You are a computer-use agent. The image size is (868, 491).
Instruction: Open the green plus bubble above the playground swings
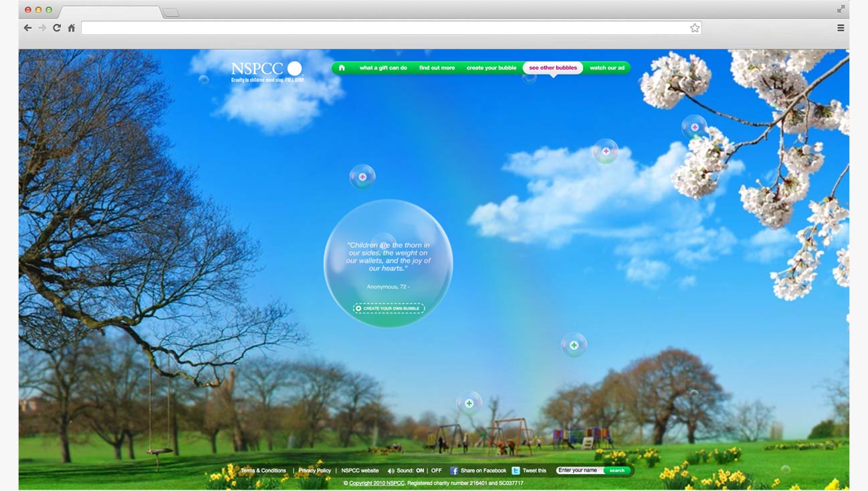coord(469,403)
